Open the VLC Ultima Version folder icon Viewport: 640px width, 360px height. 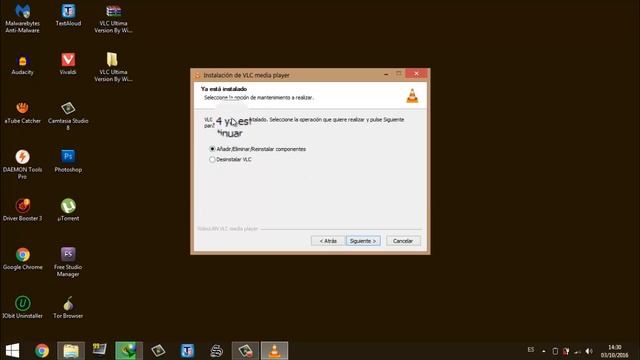click(x=113, y=67)
